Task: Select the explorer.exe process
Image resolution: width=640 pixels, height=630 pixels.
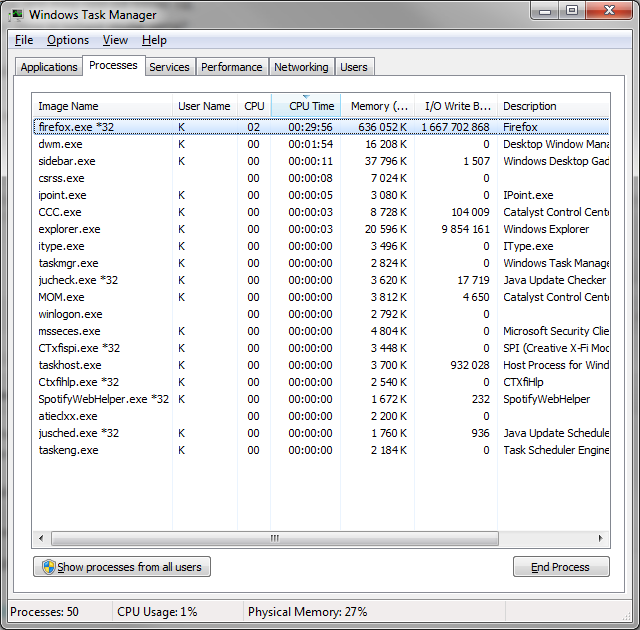Action: [321, 229]
